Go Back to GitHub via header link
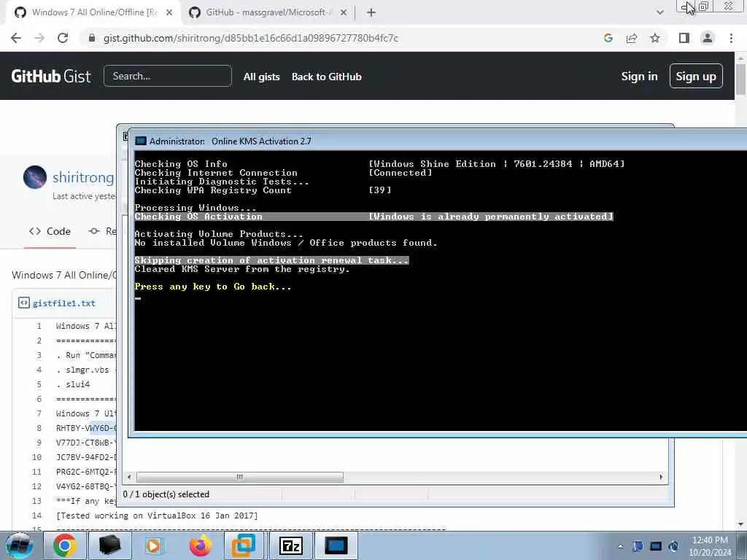This screenshot has height=560, width=747. [327, 77]
